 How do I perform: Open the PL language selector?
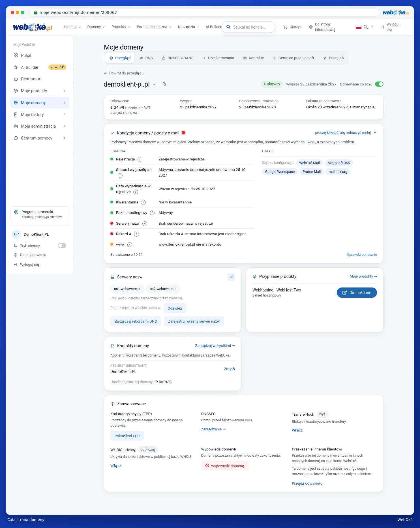(x=365, y=27)
